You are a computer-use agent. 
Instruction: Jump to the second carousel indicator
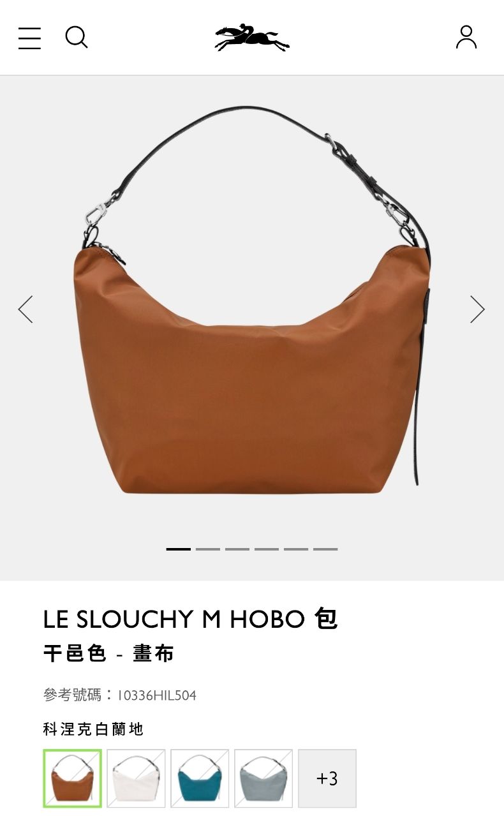(x=208, y=549)
